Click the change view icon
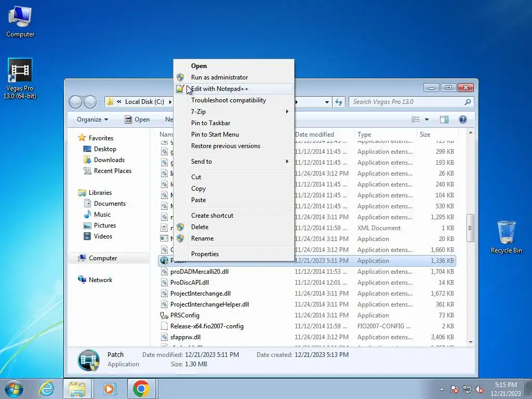Screen dimensions: 532x399 click(415, 119)
